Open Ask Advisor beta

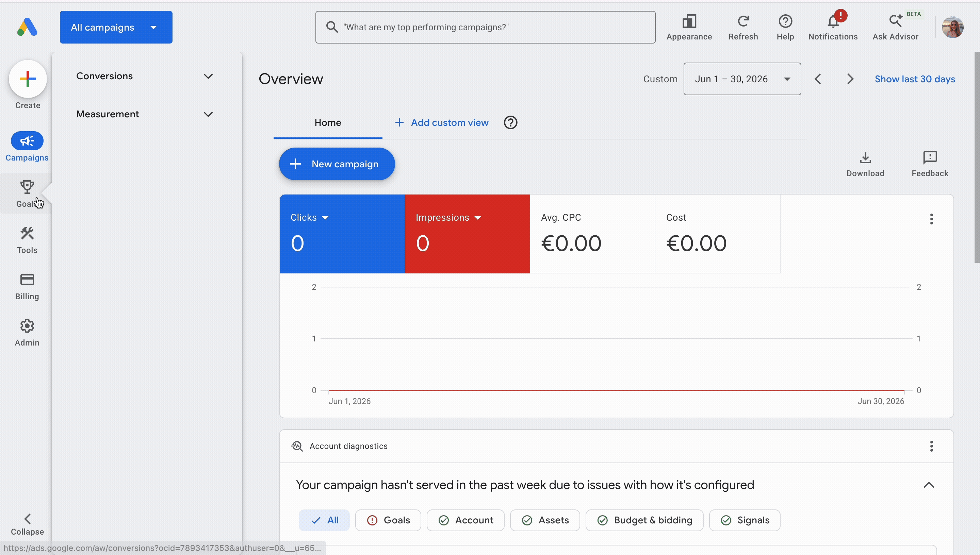(896, 28)
